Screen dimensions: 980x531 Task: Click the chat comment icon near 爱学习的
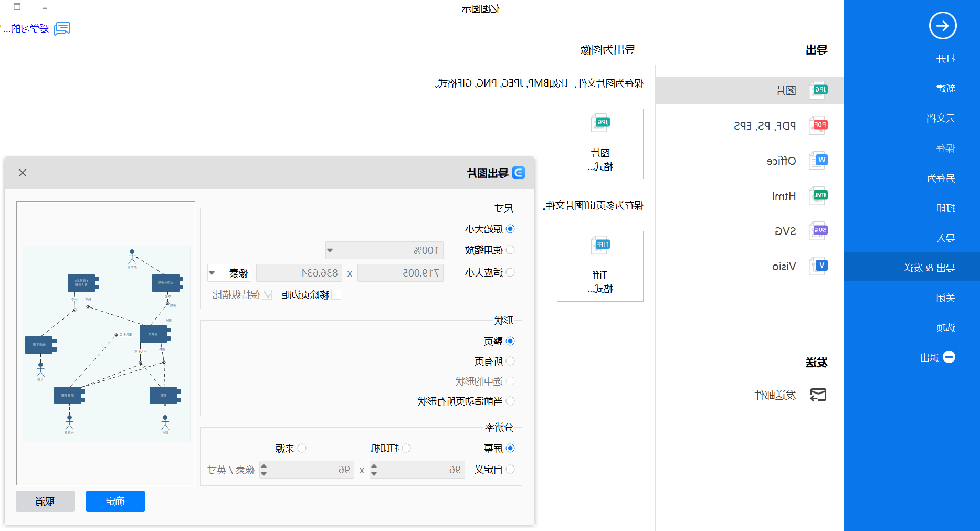[62, 28]
